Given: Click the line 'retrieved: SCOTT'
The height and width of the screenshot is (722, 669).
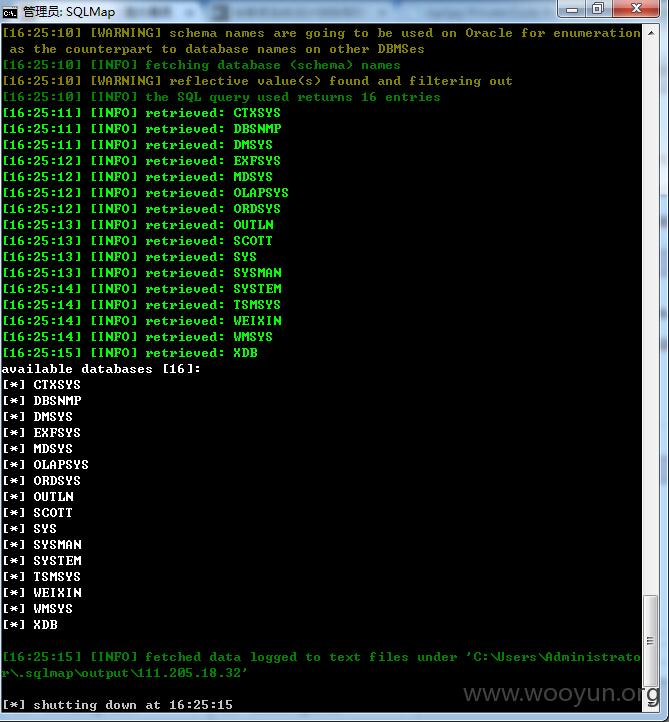Looking at the screenshot, I should [137, 241].
